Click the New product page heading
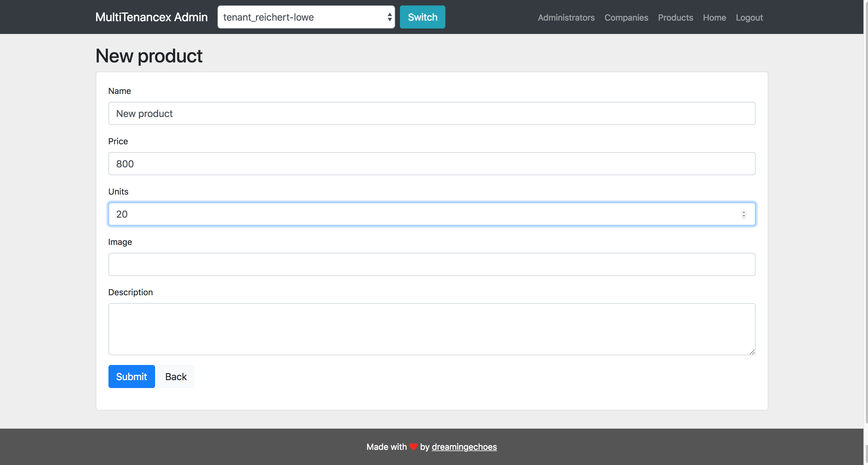 pyautogui.click(x=149, y=55)
